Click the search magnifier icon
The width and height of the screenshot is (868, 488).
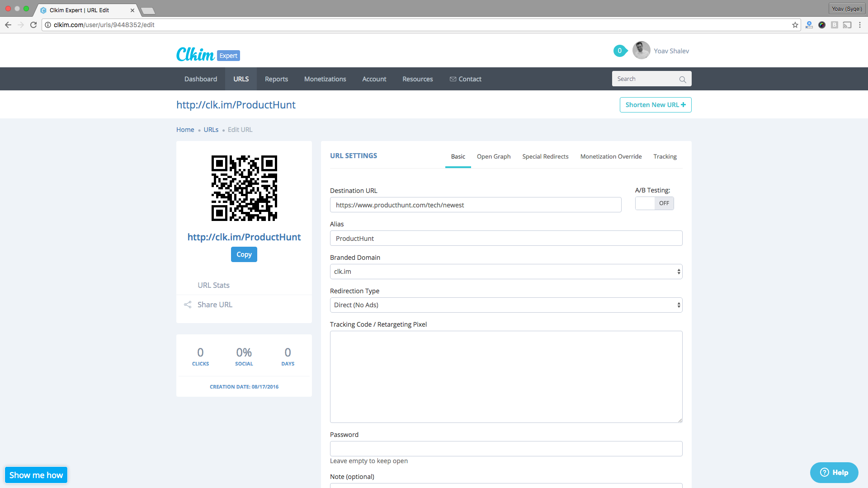coord(683,80)
